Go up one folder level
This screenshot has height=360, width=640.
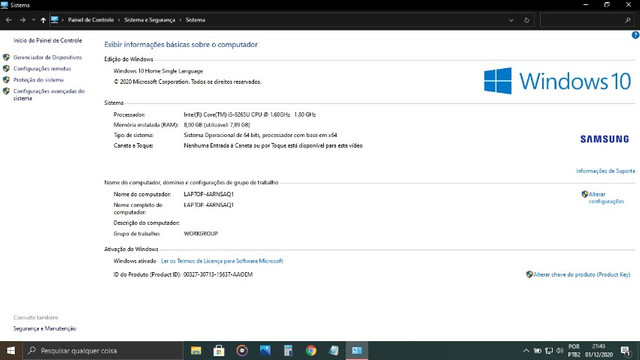coord(43,20)
